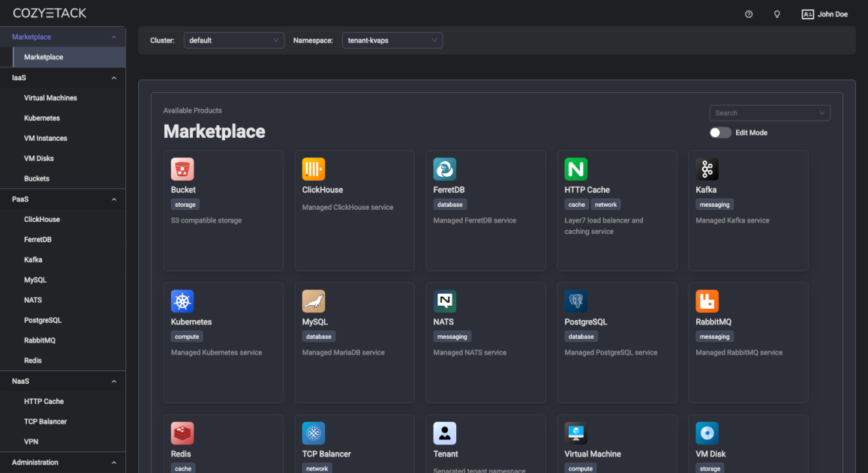
Task: Click the cache tag on HTTP Cache card
Action: [576, 205]
